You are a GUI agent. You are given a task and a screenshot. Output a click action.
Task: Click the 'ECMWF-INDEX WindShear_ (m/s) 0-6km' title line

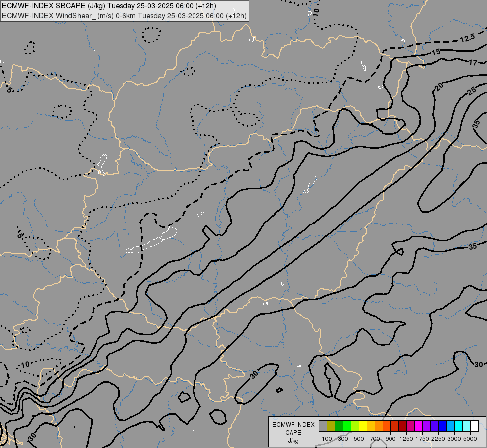(x=124, y=16)
